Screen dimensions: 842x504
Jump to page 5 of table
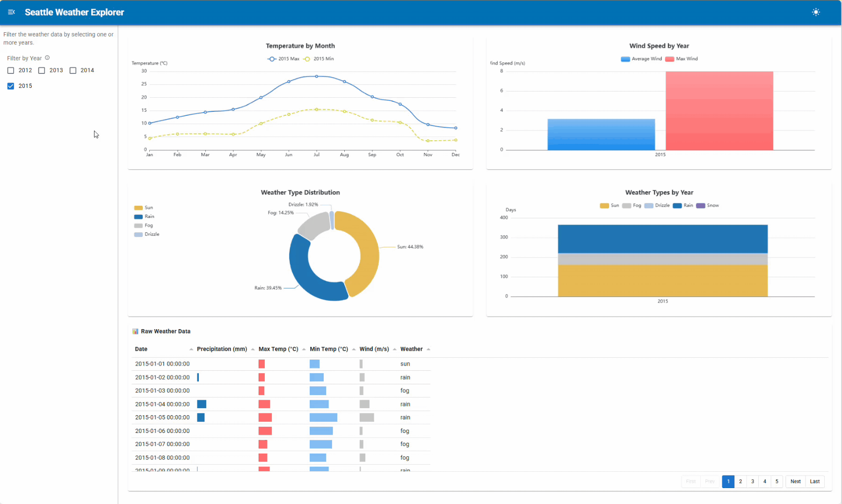point(777,482)
